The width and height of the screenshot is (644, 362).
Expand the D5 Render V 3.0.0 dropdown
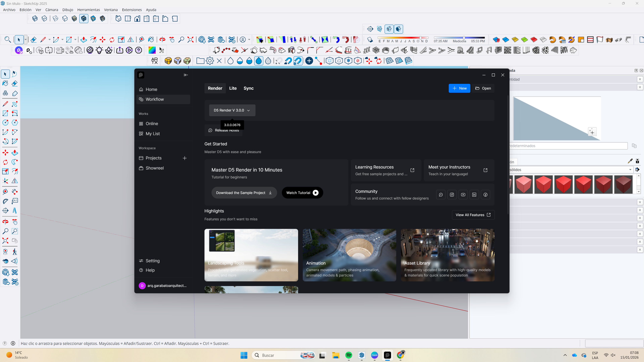click(232, 110)
